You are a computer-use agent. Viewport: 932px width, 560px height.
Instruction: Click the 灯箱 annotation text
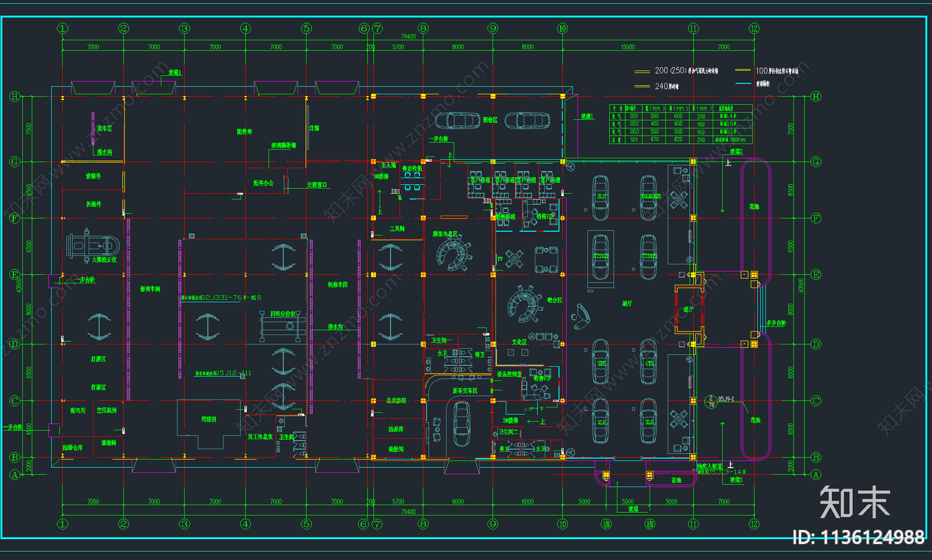coord(315,128)
